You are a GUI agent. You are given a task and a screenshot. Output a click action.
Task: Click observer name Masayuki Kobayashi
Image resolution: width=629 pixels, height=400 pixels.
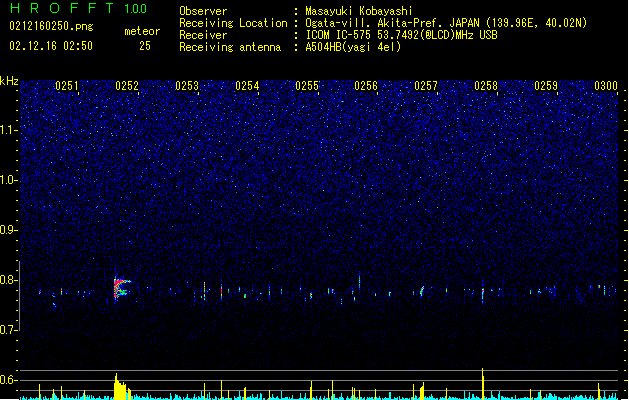click(359, 11)
